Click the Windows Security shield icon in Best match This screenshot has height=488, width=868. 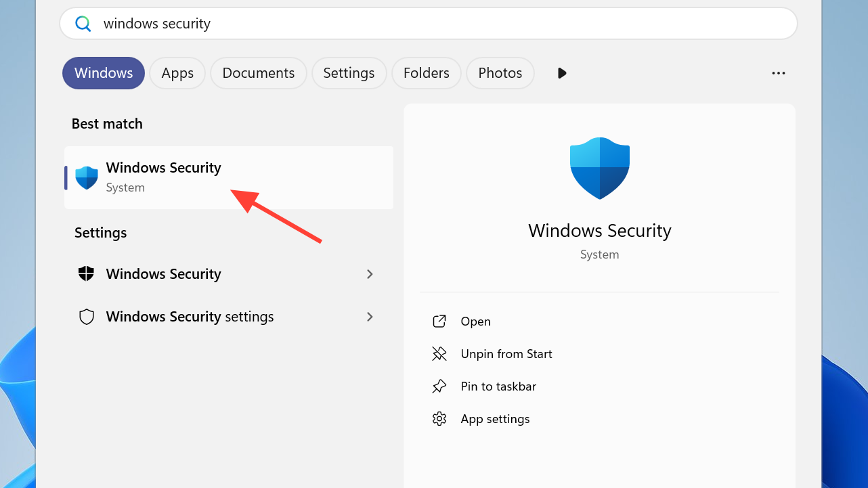(x=87, y=177)
